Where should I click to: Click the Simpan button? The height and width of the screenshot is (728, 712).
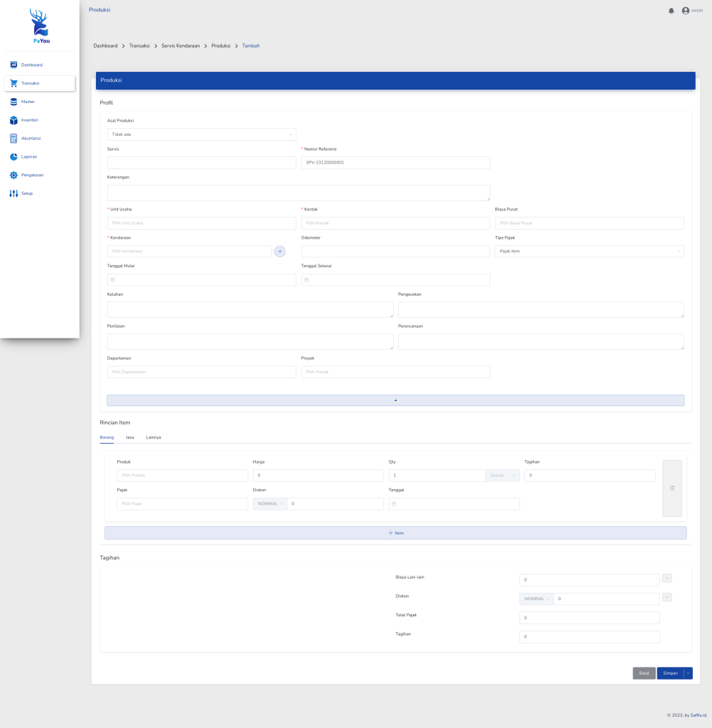tap(670, 673)
